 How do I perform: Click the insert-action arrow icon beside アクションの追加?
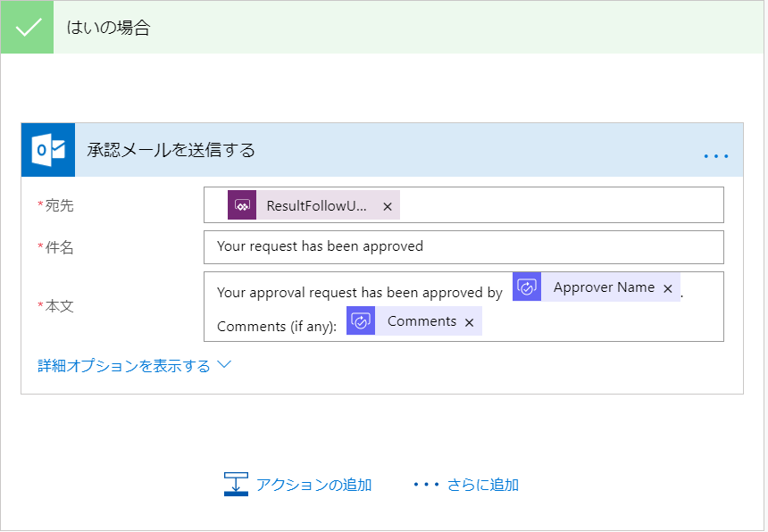[x=235, y=485]
